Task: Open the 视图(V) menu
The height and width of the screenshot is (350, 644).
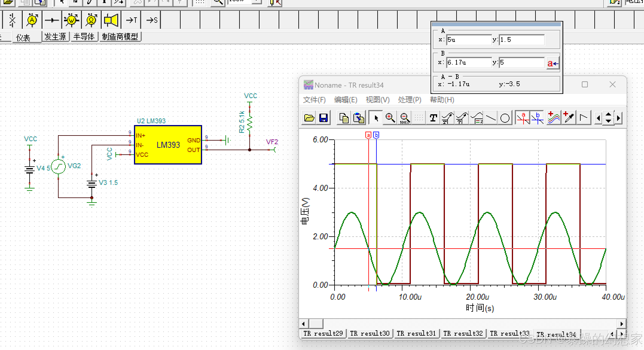Action: pyautogui.click(x=377, y=100)
